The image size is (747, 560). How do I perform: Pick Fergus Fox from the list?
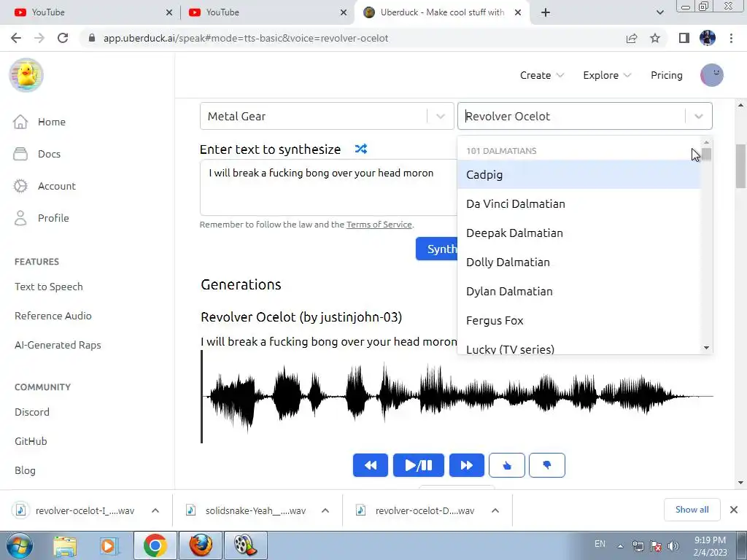(578, 321)
